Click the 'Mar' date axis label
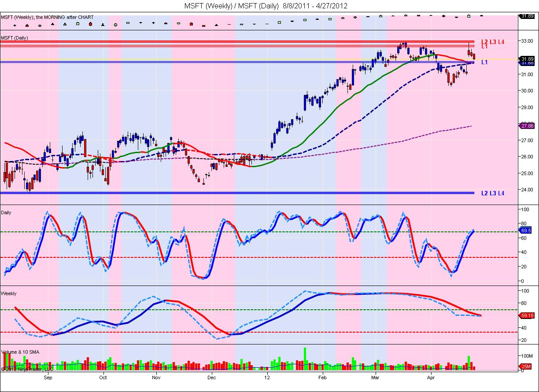The width and height of the screenshot is (539, 392). tap(376, 377)
